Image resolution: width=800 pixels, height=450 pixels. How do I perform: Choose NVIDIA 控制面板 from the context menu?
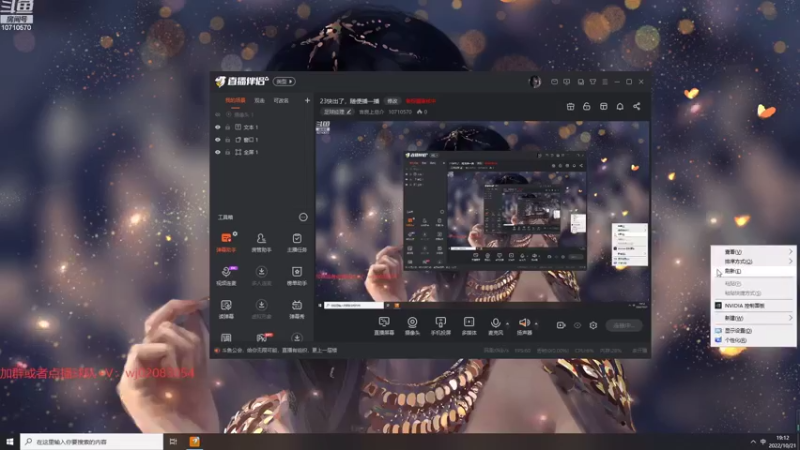753,306
